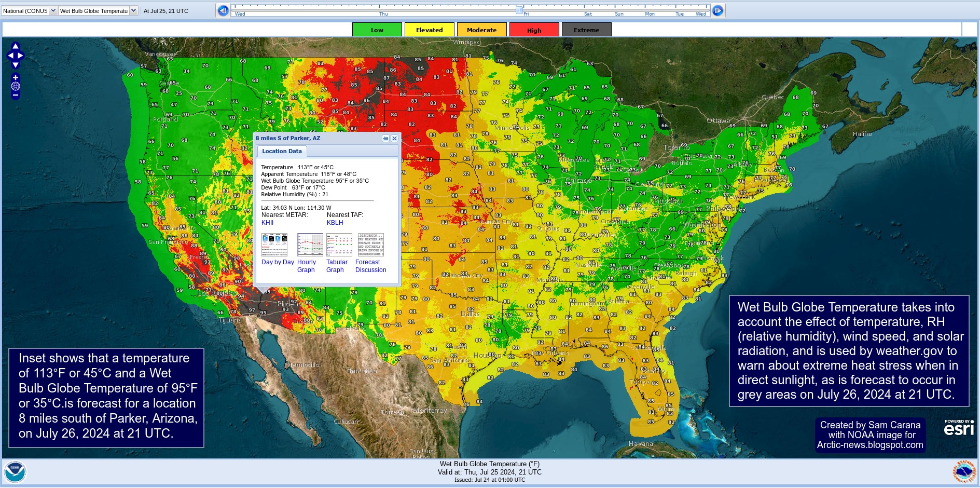Open the Hourly Graph link
Screen dimensions: 980x488
pyautogui.click(x=306, y=266)
